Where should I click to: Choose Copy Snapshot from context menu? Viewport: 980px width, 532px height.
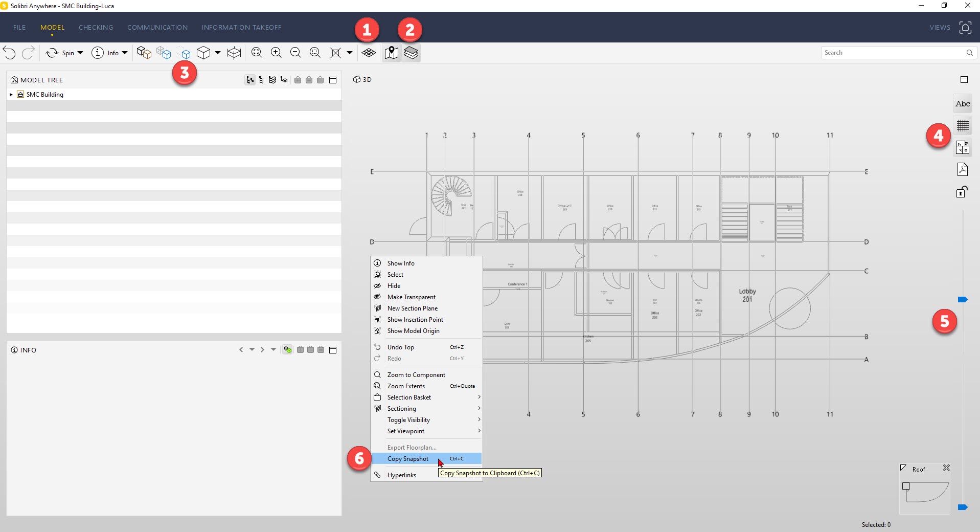pyautogui.click(x=426, y=459)
